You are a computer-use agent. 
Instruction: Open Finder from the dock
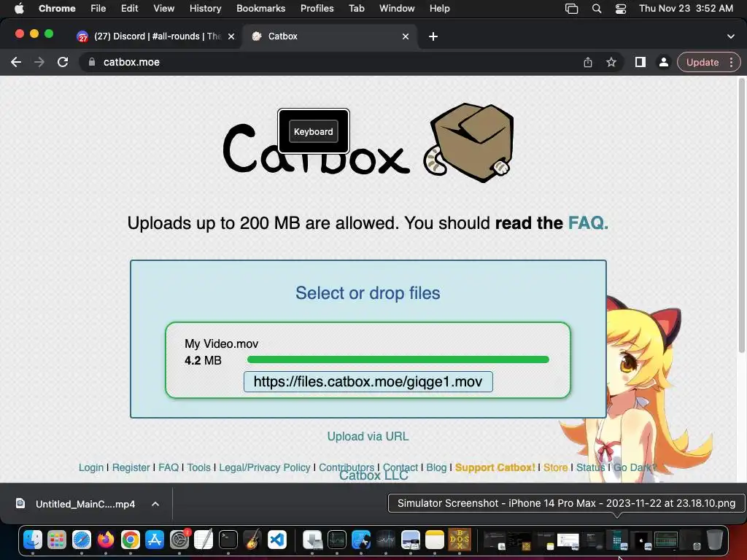(33, 540)
